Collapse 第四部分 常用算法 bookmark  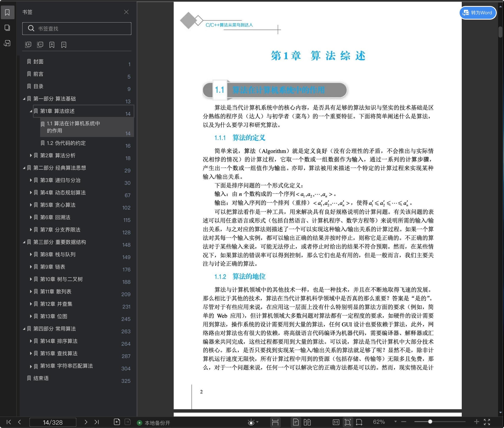(x=24, y=329)
